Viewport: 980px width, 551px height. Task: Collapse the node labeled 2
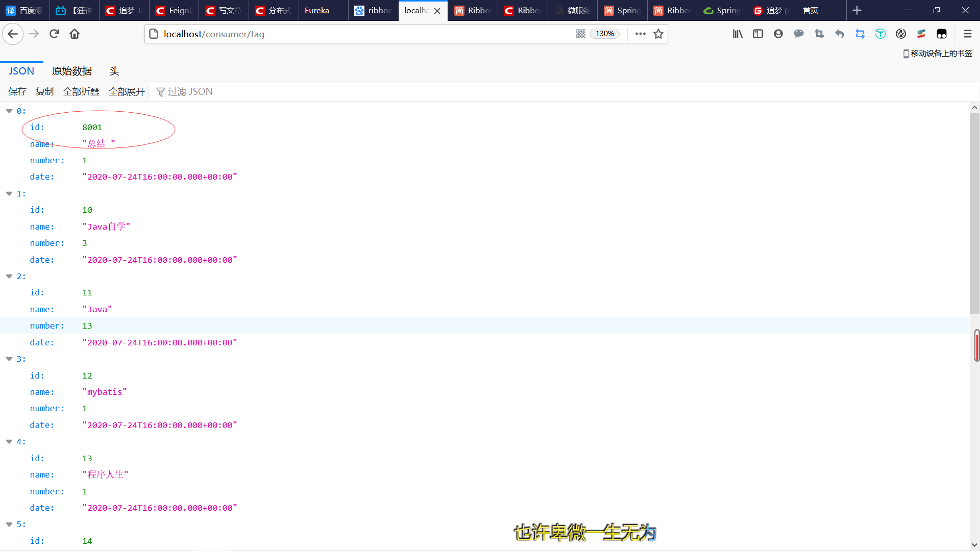pyautogui.click(x=9, y=276)
